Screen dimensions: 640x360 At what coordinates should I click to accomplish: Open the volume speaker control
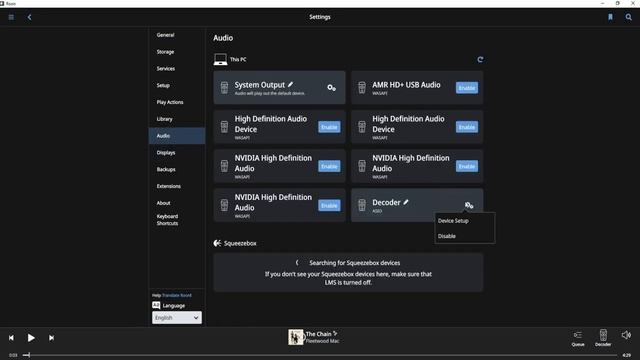(x=626, y=335)
